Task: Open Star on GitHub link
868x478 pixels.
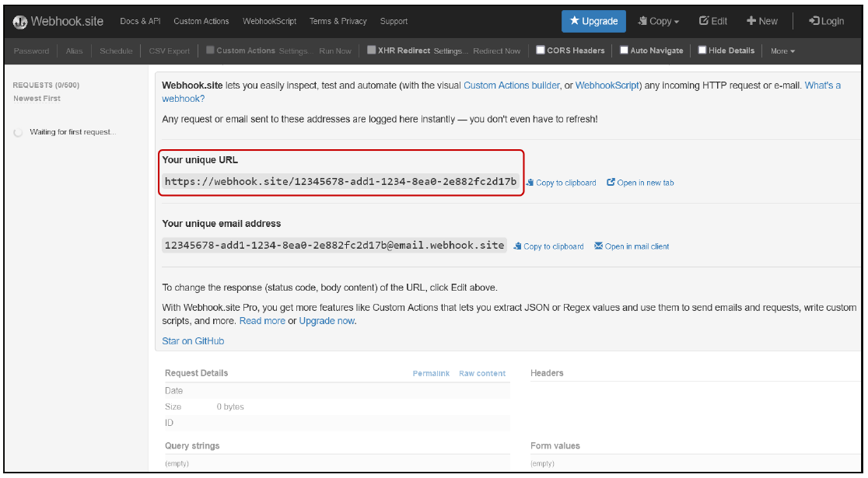Action: tap(193, 340)
